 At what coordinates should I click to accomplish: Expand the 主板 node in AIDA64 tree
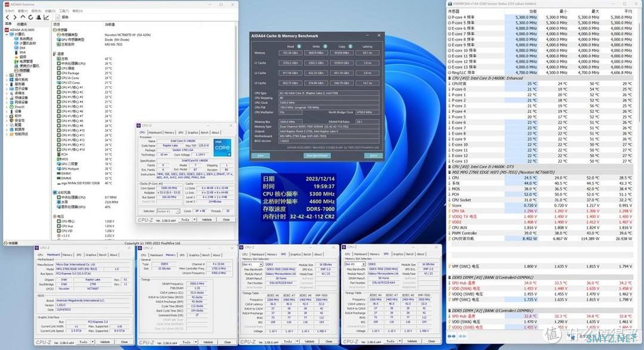(x=7, y=75)
